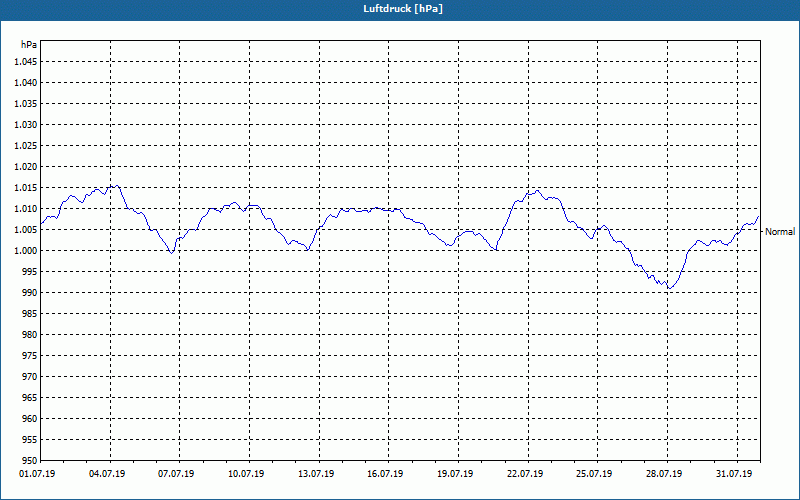Click the 975 y-axis value

[30, 356]
